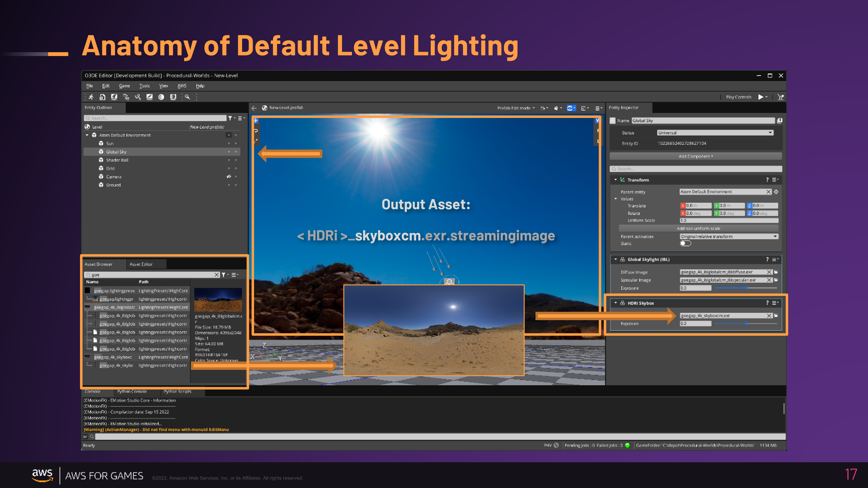Toggle visibility of Camera entity
868x488 pixels.
pyautogui.click(x=229, y=176)
